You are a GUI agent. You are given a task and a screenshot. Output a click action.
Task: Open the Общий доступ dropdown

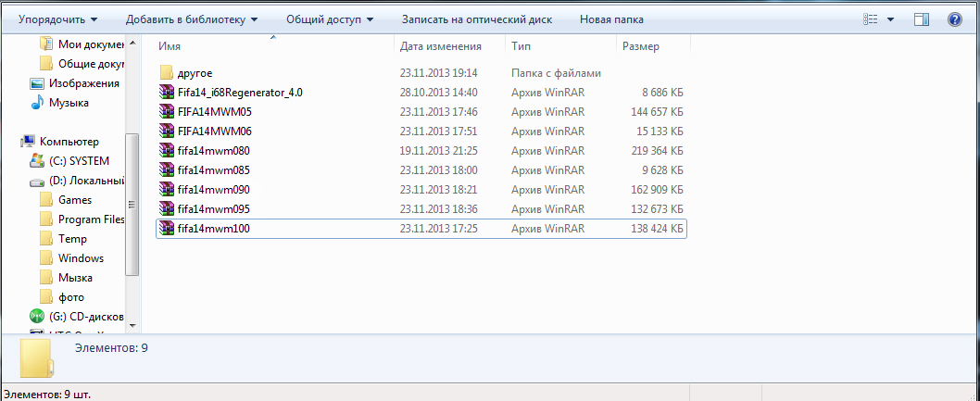(330, 19)
